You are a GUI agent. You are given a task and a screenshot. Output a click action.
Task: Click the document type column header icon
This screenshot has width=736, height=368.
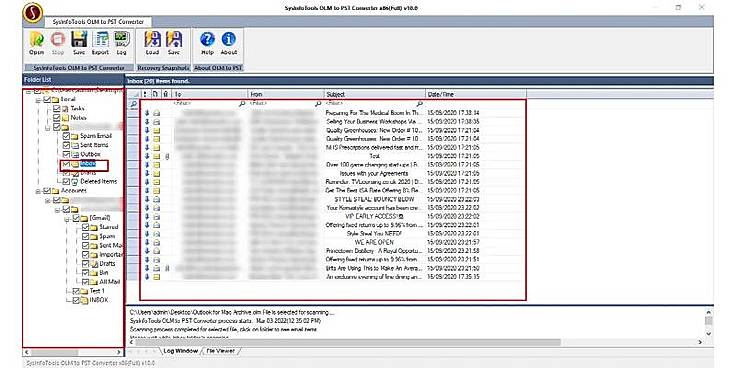point(156,94)
